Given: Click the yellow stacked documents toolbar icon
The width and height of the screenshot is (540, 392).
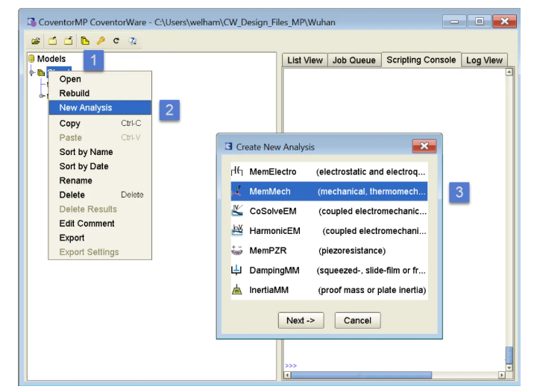Looking at the screenshot, I should tap(85, 41).
